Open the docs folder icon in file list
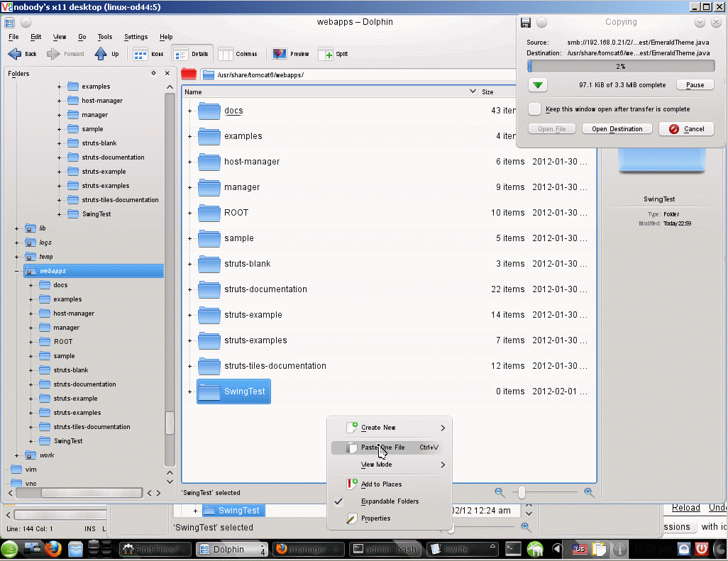The width and height of the screenshot is (728, 561). point(209,111)
